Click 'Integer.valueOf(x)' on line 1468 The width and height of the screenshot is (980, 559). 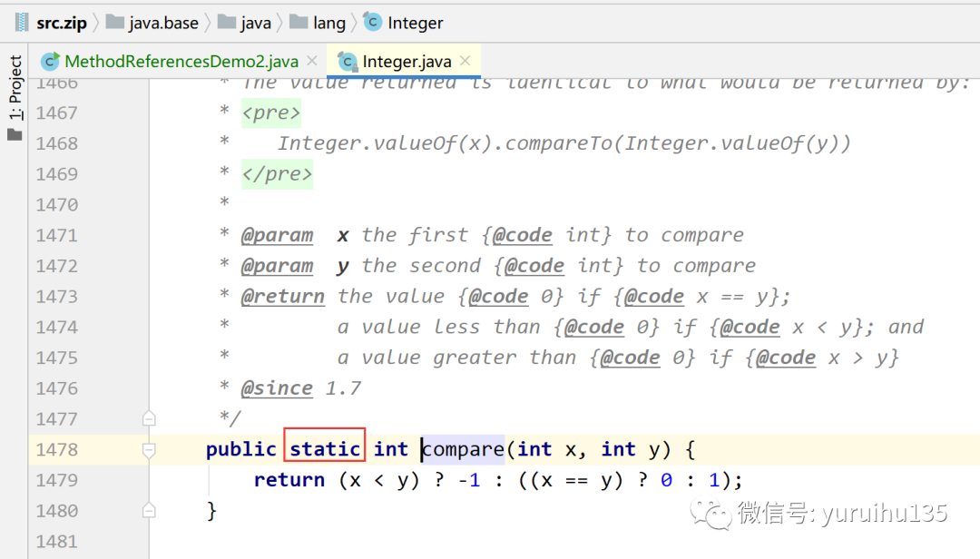point(386,143)
